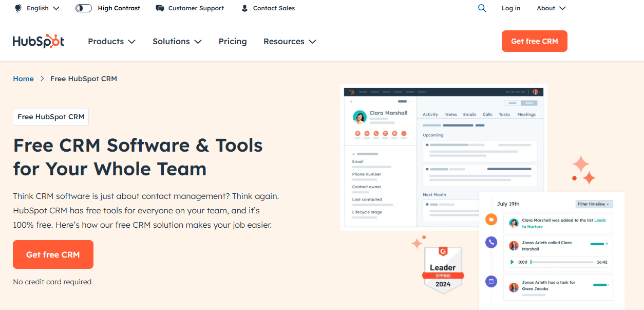Expand the Filter timeline dropdown

tap(594, 204)
